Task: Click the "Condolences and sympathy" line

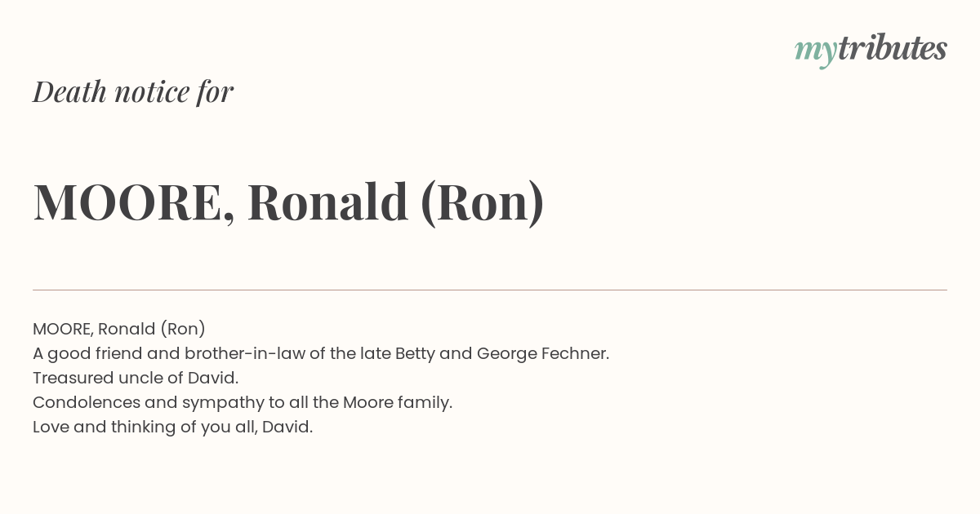Action: click(x=243, y=402)
